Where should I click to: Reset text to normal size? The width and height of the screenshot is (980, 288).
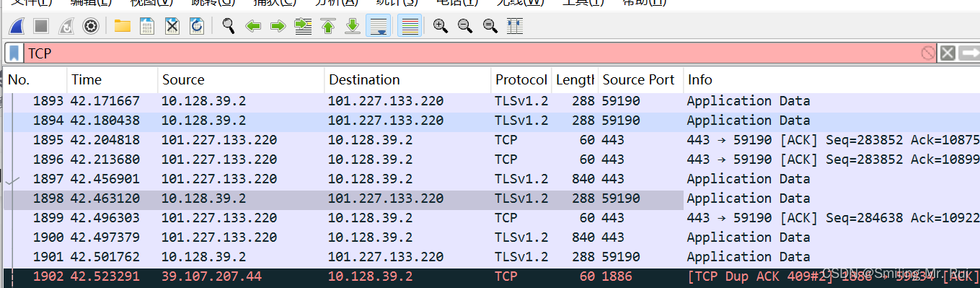coord(490,27)
